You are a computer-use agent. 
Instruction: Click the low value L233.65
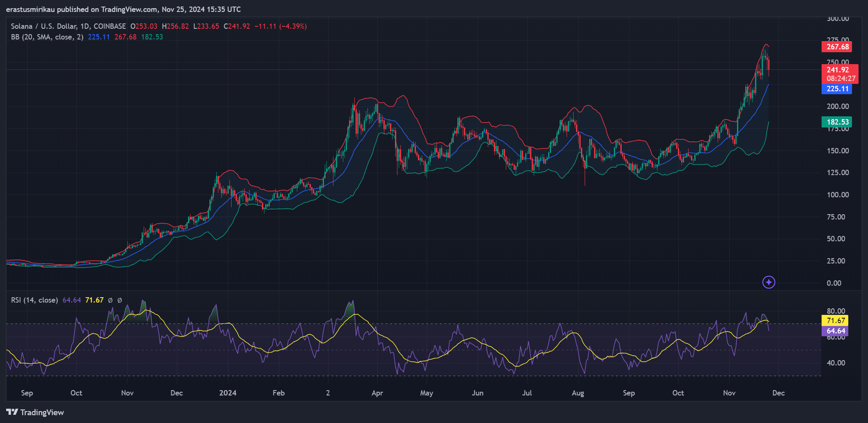206,26
